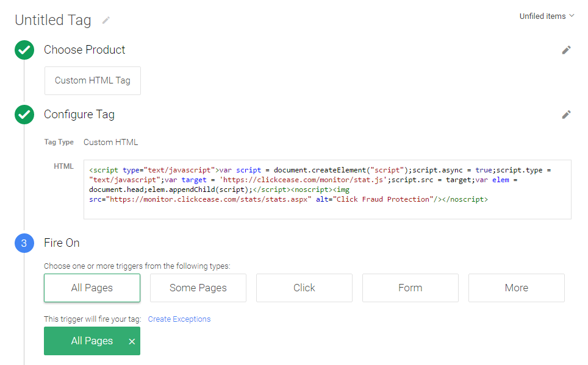This screenshot has height=365, width=588.
Task: Choose the Click trigger type
Action: coord(304,288)
